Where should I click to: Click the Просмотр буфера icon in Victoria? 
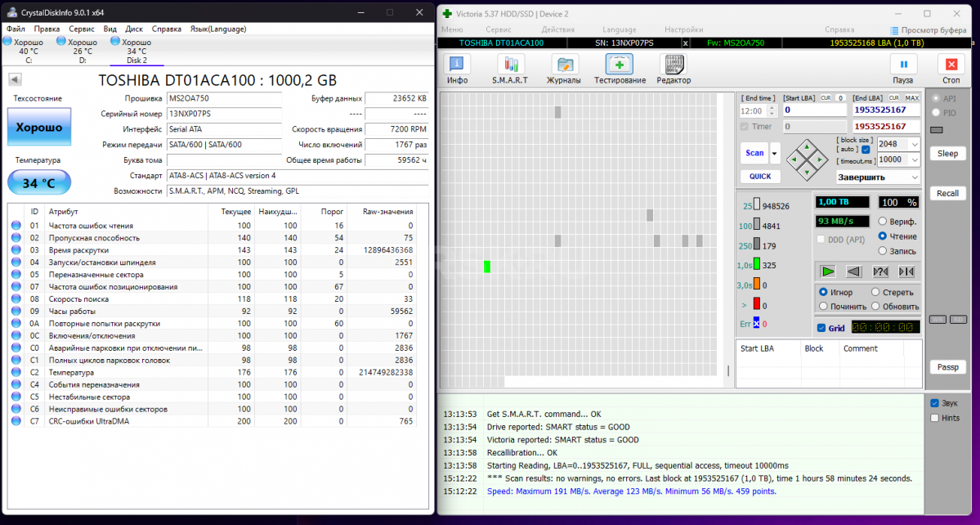click(893, 30)
